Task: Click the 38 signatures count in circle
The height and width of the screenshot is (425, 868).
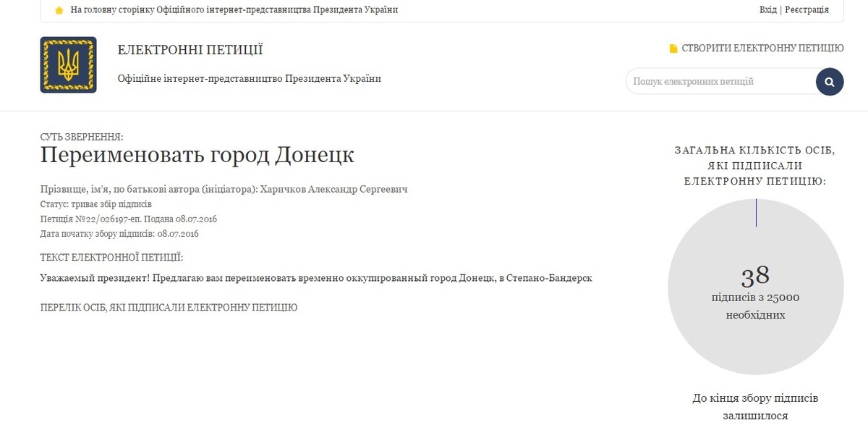Action: tap(755, 276)
